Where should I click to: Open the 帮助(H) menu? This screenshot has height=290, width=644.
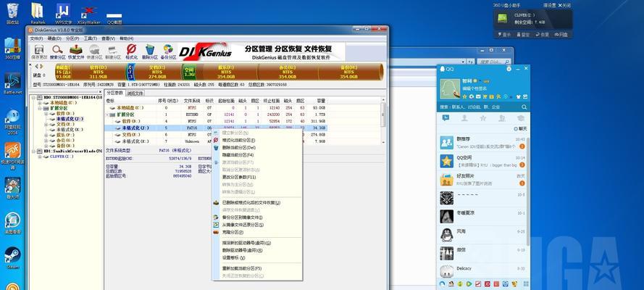pos(127,38)
